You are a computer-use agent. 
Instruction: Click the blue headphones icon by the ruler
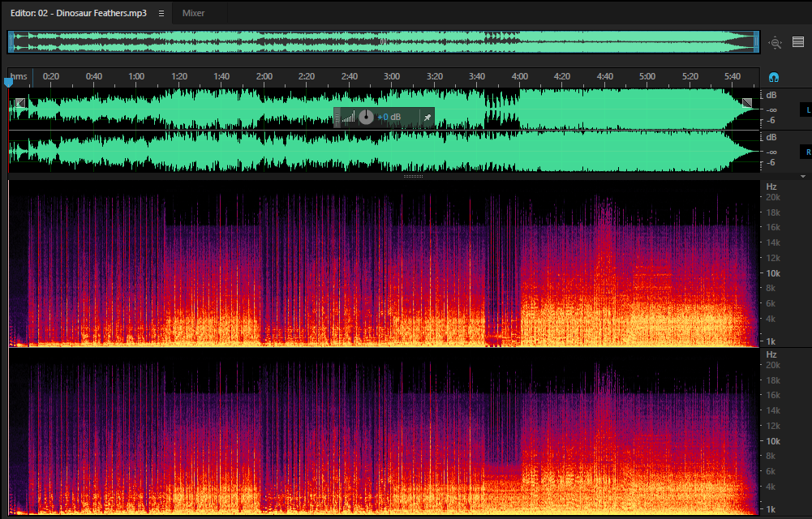pos(774,78)
